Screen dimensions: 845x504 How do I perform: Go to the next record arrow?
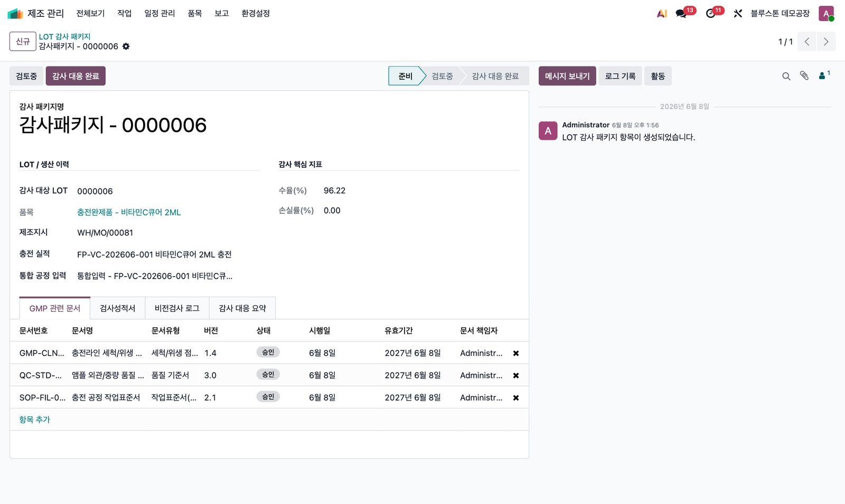826,42
